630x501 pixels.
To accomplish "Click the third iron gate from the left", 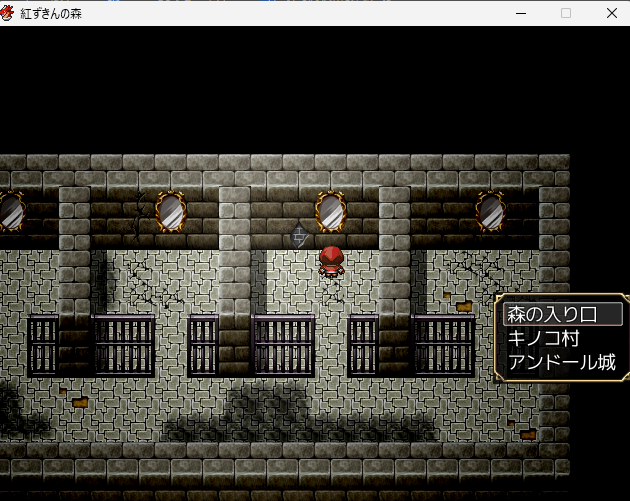I will pos(203,345).
